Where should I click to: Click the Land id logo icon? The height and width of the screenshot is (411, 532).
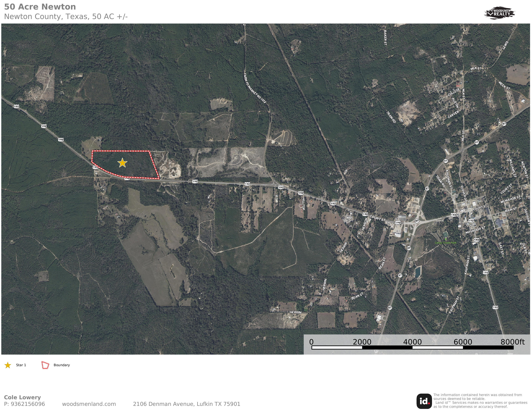(x=424, y=401)
